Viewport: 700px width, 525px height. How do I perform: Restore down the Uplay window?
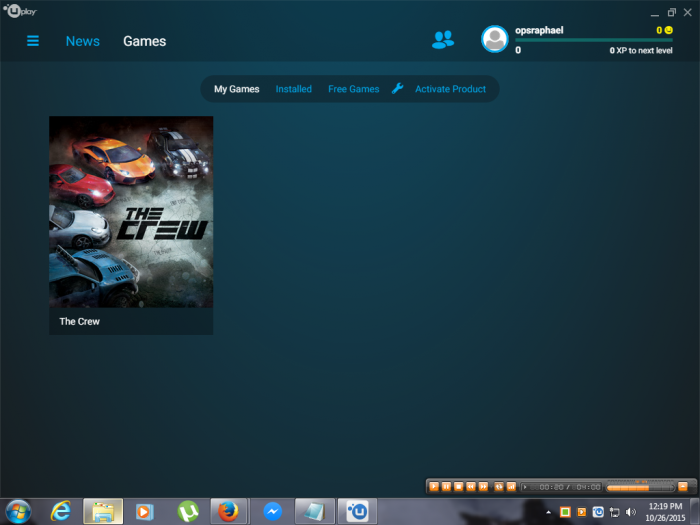pyautogui.click(x=671, y=12)
